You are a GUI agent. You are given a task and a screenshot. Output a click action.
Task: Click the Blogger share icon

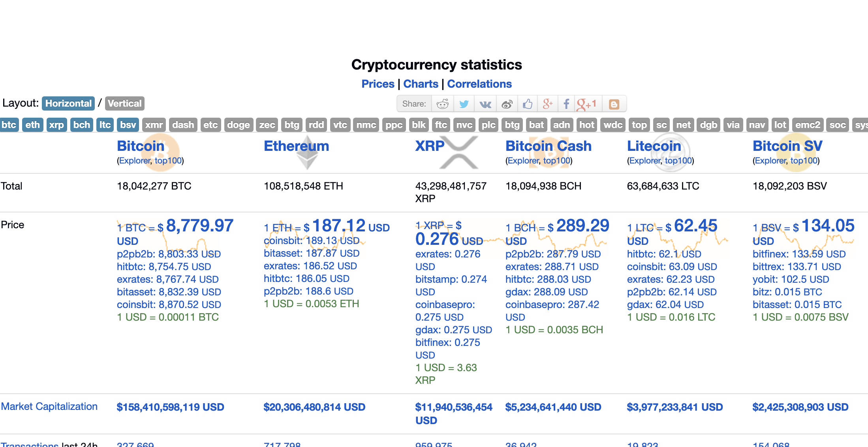click(x=616, y=104)
